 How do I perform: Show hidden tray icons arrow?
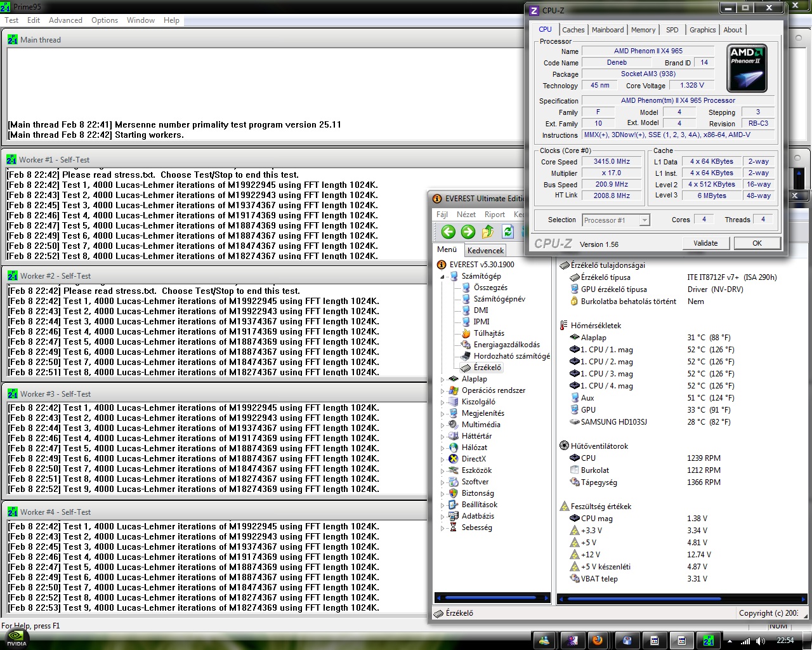[x=730, y=641]
